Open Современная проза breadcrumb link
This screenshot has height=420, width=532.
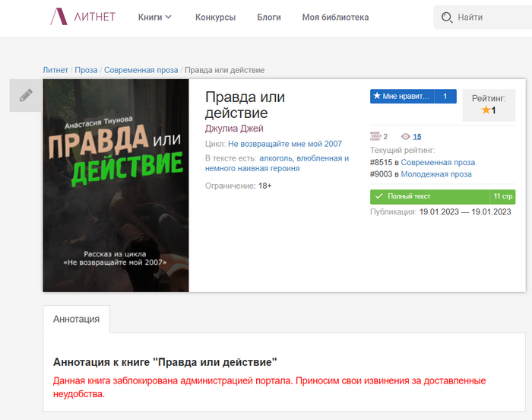point(141,70)
